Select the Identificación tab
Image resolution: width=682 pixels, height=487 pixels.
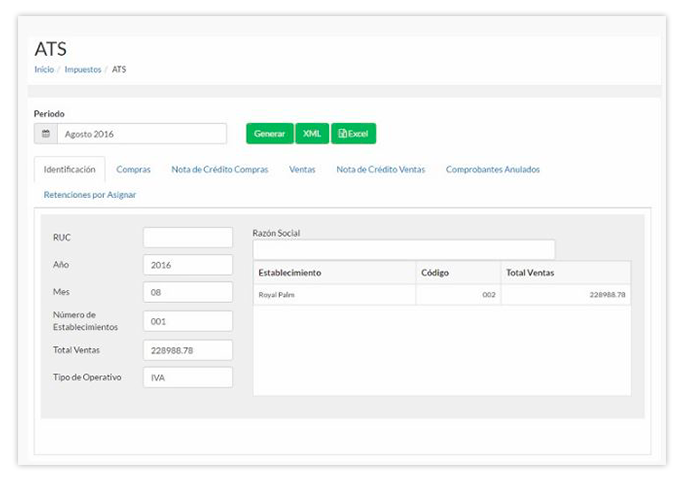70,170
